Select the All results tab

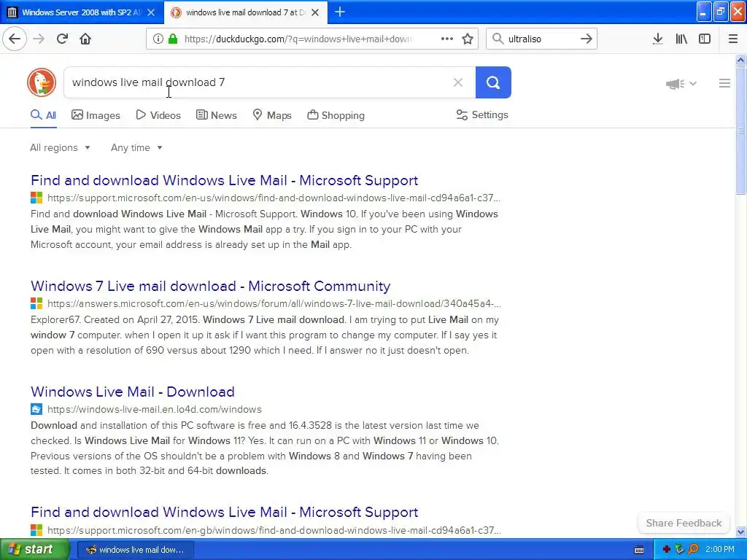pyautogui.click(x=43, y=115)
